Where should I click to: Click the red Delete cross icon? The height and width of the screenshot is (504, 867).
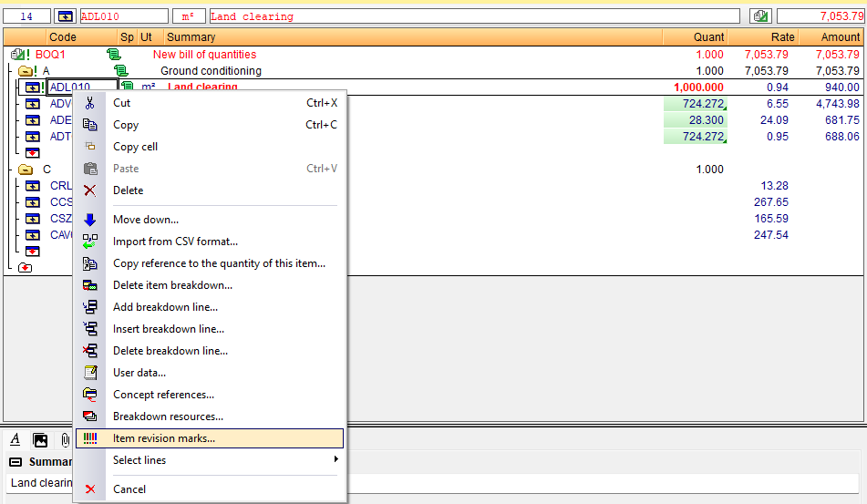pyautogui.click(x=89, y=190)
